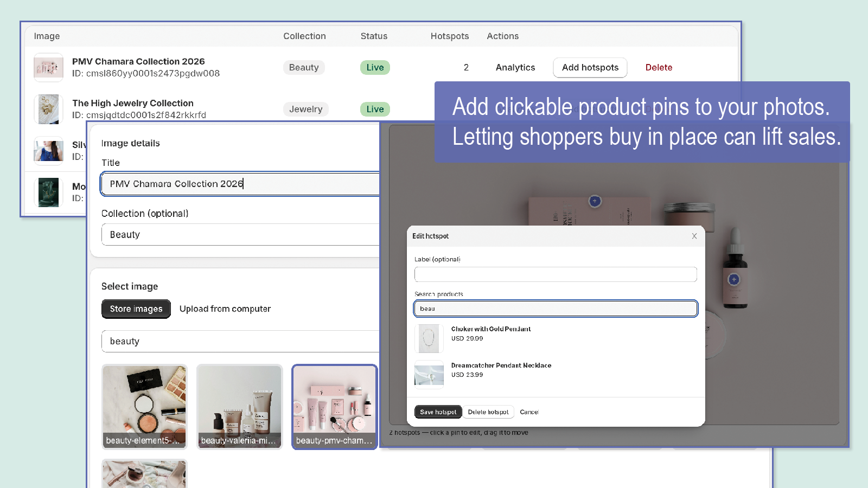Select beauty-pmv-cham store image
The image size is (868, 488).
(x=334, y=407)
